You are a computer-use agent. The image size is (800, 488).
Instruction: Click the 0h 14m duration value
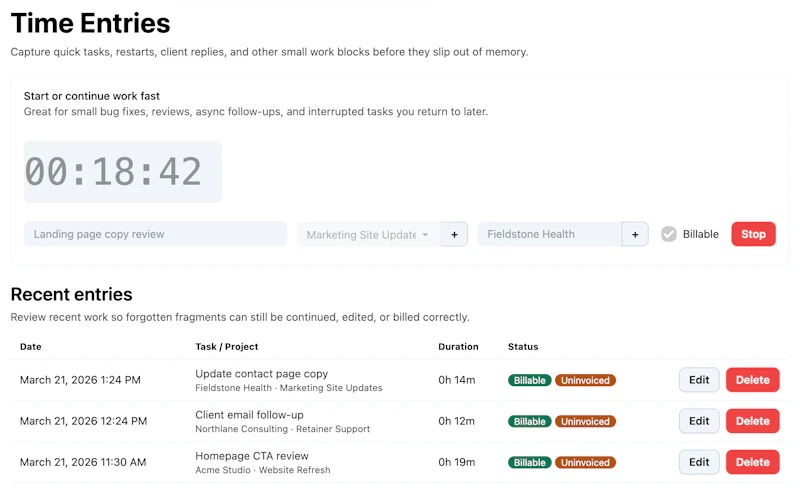[457, 380]
